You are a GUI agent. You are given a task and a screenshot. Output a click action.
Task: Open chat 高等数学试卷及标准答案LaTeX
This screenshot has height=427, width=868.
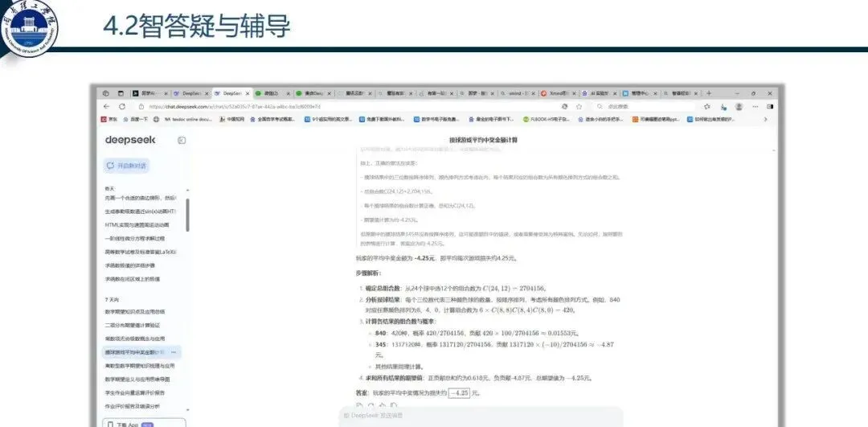coord(140,252)
